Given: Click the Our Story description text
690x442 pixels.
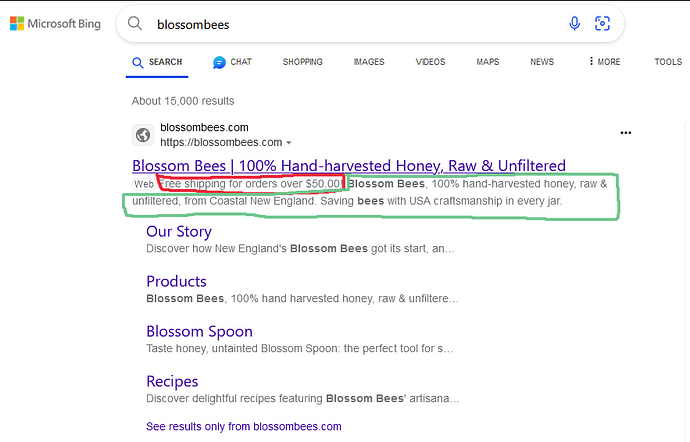Looking at the screenshot, I should [300, 249].
